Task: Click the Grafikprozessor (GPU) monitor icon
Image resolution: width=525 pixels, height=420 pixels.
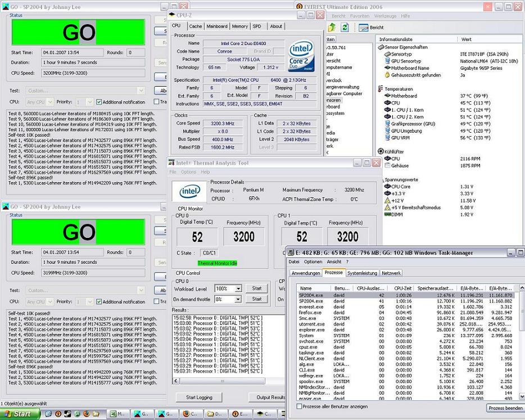Action: 387,124
